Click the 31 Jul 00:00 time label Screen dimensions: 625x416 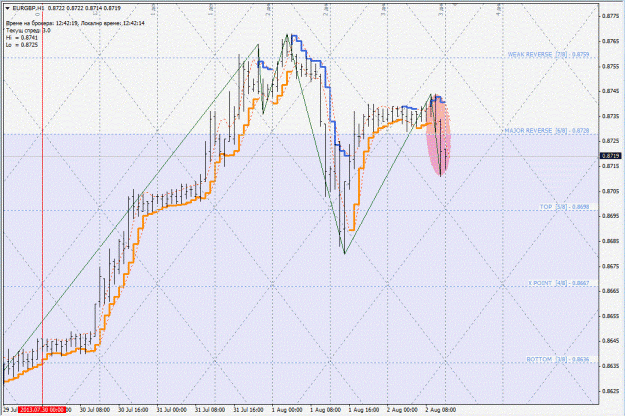pos(171,410)
